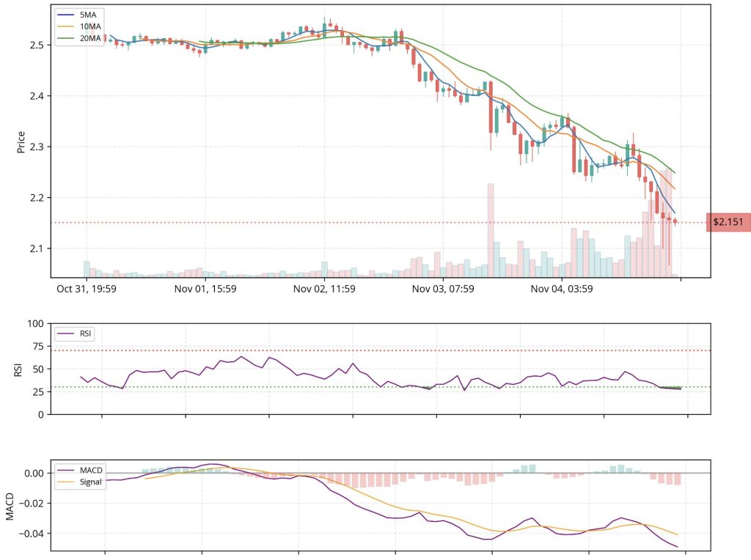The height and width of the screenshot is (560, 751).
Task: Click the 20MA legend entry
Action: pos(78,38)
